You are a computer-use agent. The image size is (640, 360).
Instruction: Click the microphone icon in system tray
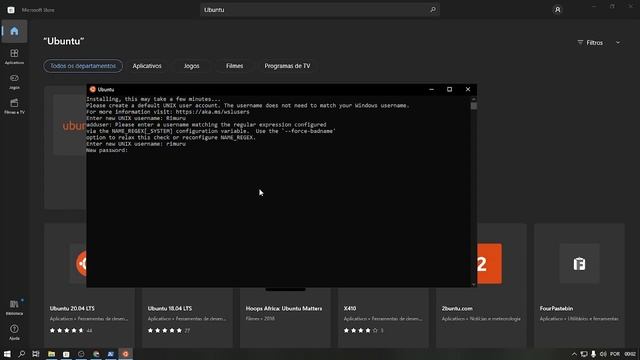593,354
